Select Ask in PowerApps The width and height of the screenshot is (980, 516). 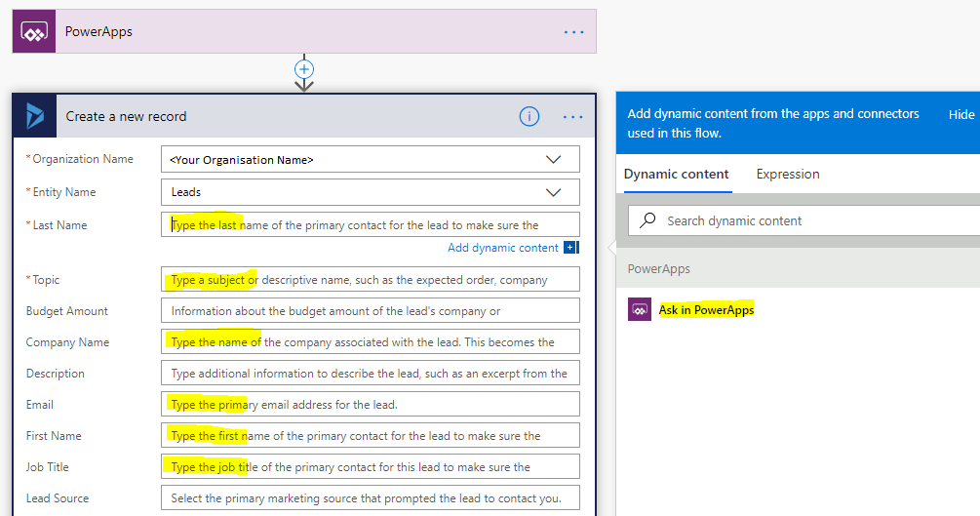coord(706,309)
